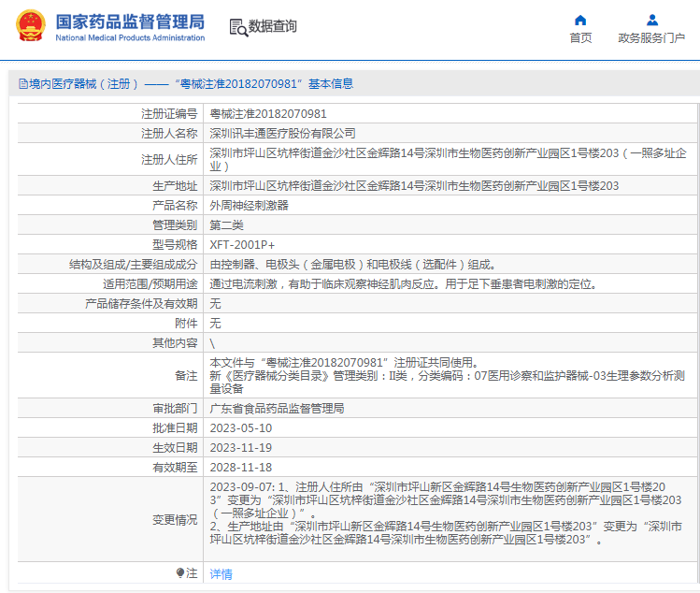
Task: Click the government services portal person icon
Action: click(651, 20)
